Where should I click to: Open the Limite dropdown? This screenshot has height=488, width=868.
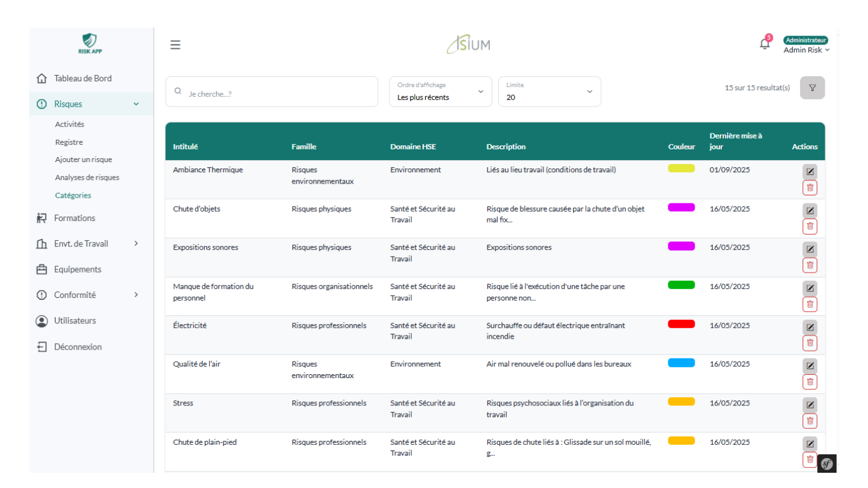[x=549, y=91]
